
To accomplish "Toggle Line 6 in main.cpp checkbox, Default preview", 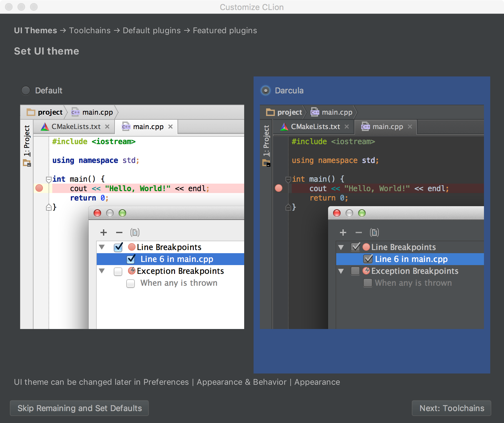I will (x=131, y=259).
